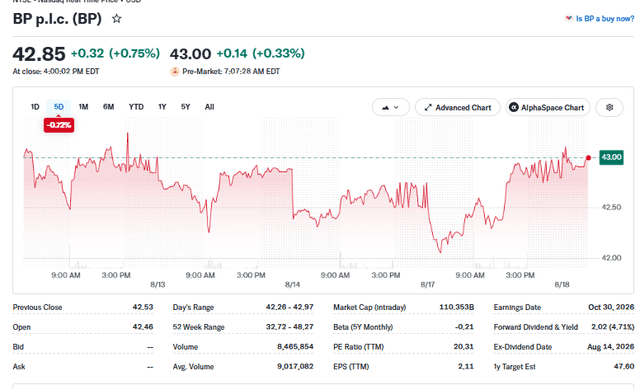
Task: Click the Ask label
Action: point(19,367)
